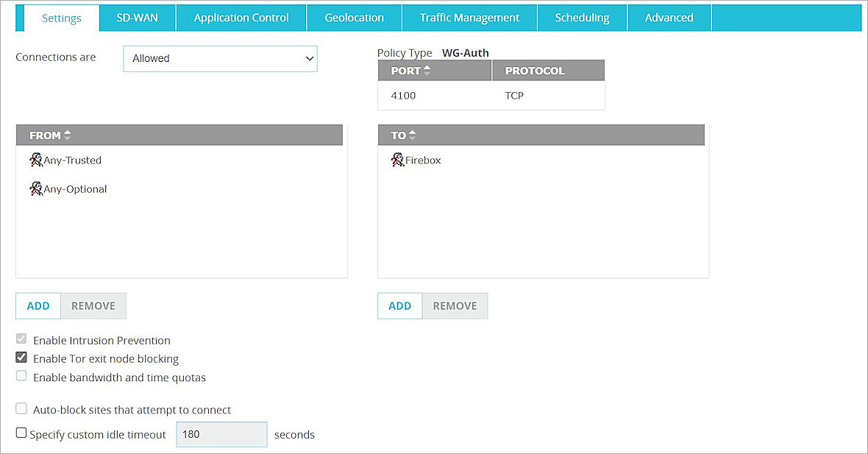Enable auto-block sites that attempt to connect
Viewport: 868px width, 454px height.
21,408
